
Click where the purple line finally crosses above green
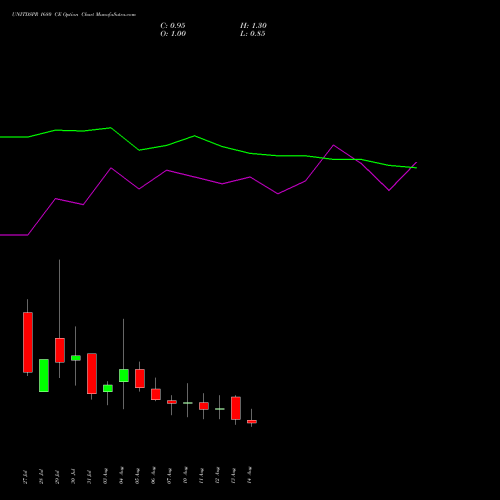coord(412,167)
